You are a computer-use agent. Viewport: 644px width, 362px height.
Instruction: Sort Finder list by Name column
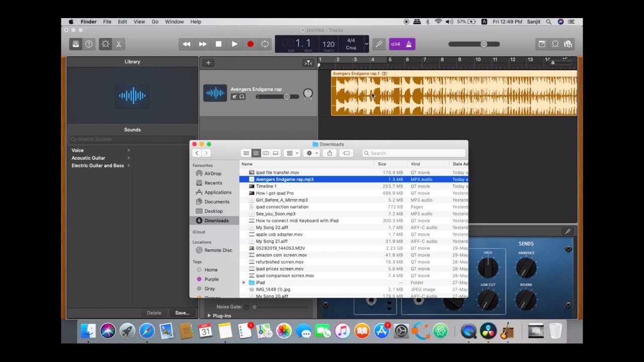pos(306,164)
